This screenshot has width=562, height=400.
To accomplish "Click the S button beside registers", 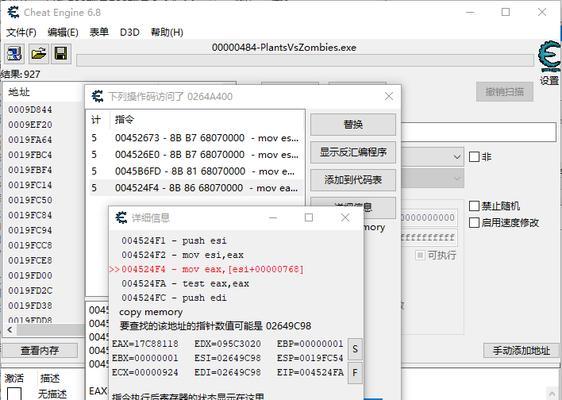I will (x=355, y=349).
